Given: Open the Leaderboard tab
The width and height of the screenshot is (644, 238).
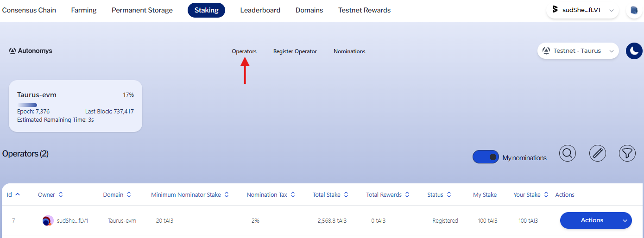Looking at the screenshot, I should pos(260,10).
